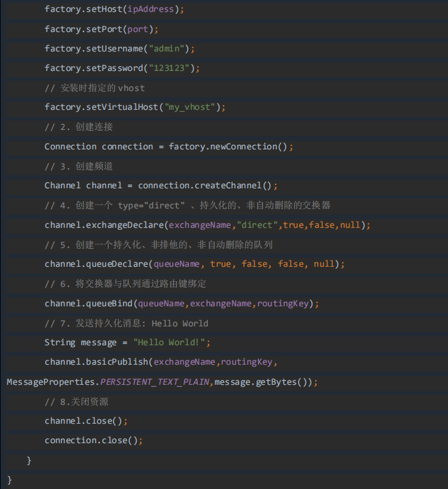Click the comment '// 2. 创建连接'

(x=78, y=127)
